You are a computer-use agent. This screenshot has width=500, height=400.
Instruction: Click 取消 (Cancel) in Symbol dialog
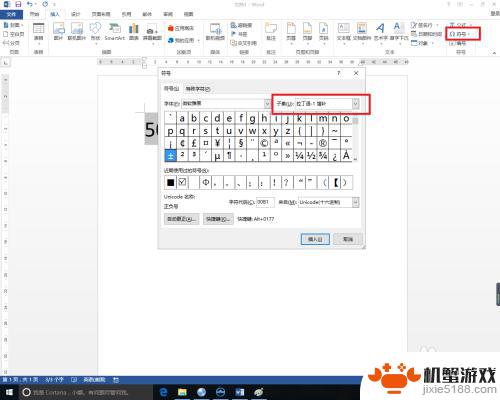348,239
